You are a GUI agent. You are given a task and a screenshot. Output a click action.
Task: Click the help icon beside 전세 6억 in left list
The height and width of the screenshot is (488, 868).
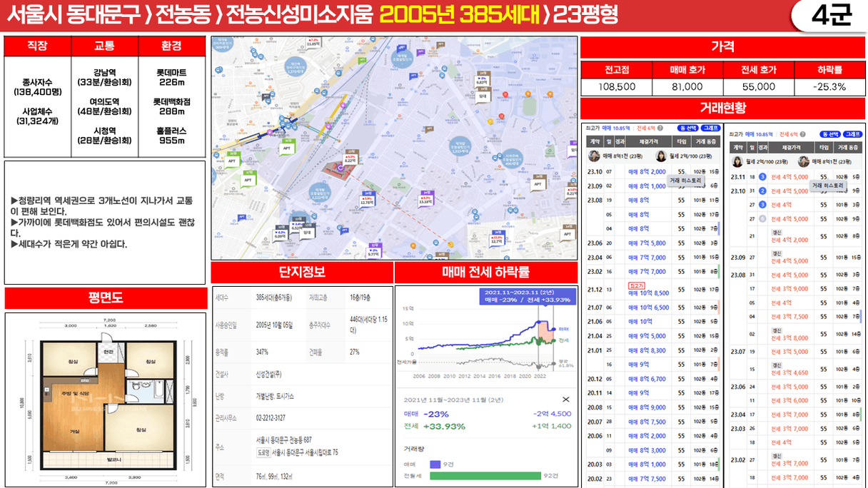coord(659,128)
